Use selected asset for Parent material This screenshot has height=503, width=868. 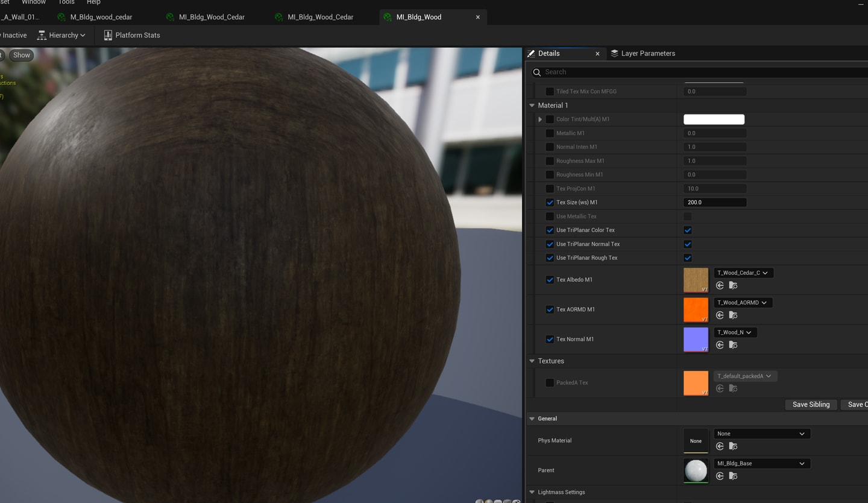[x=720, y=476]
